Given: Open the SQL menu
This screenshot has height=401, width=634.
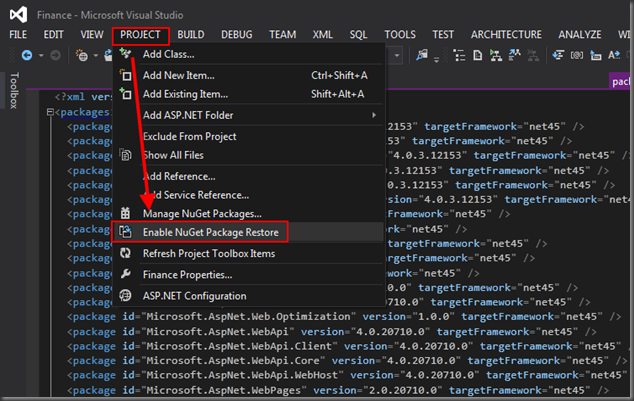Looking at the screenshot, I should tap(358, 35).
